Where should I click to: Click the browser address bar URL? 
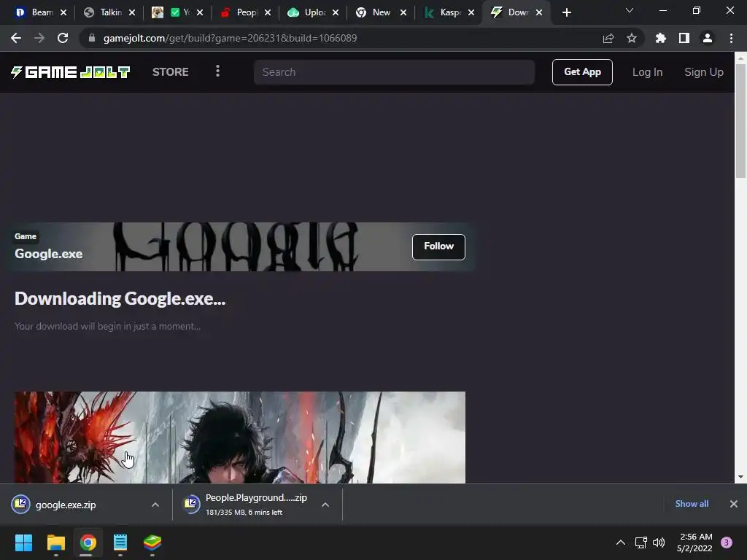[x=230, y=38]
